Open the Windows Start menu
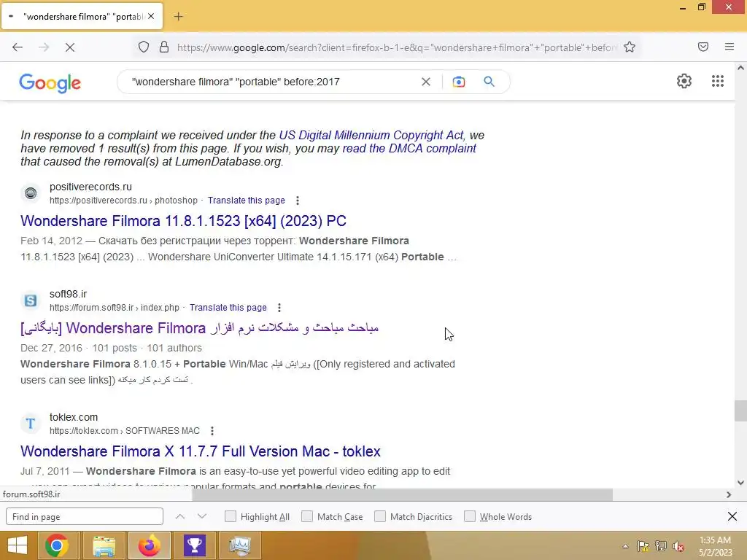Image resolution: width=747 pixels, height=560 pixels. [18, 545]
